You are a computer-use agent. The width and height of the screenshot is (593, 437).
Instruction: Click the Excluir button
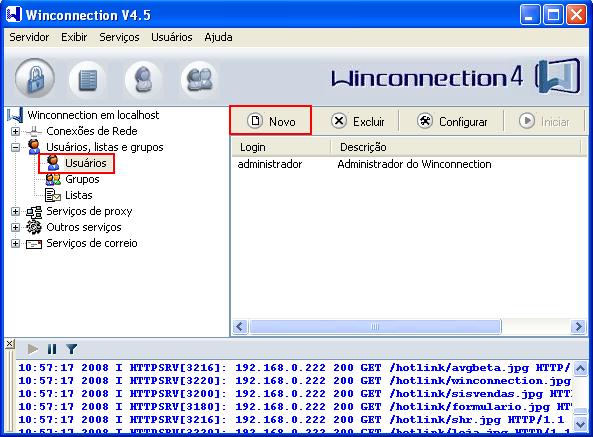(357, 121)
